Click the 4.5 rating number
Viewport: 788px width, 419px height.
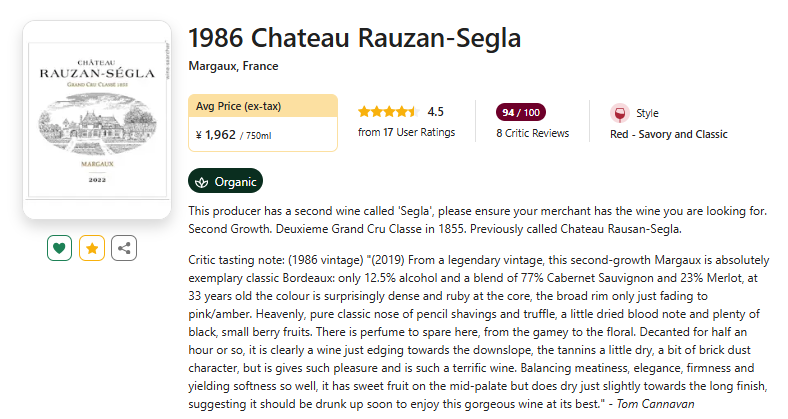click(x=436, y=112)
